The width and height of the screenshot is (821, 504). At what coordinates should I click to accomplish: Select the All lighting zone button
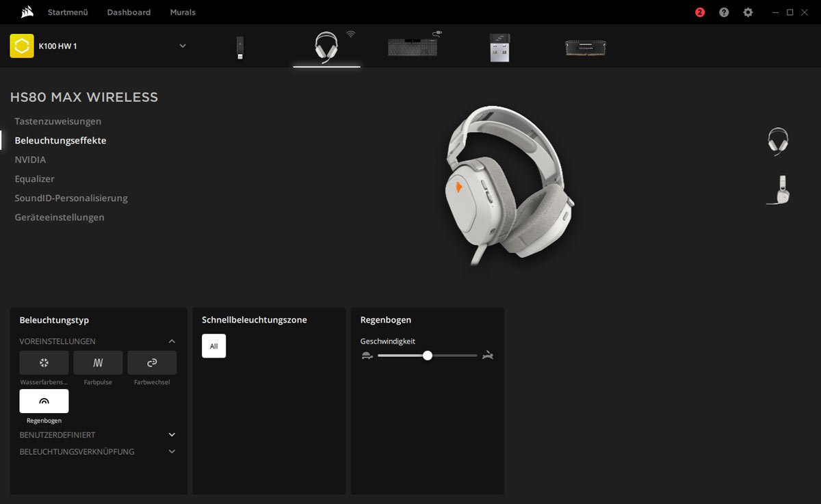213,346
